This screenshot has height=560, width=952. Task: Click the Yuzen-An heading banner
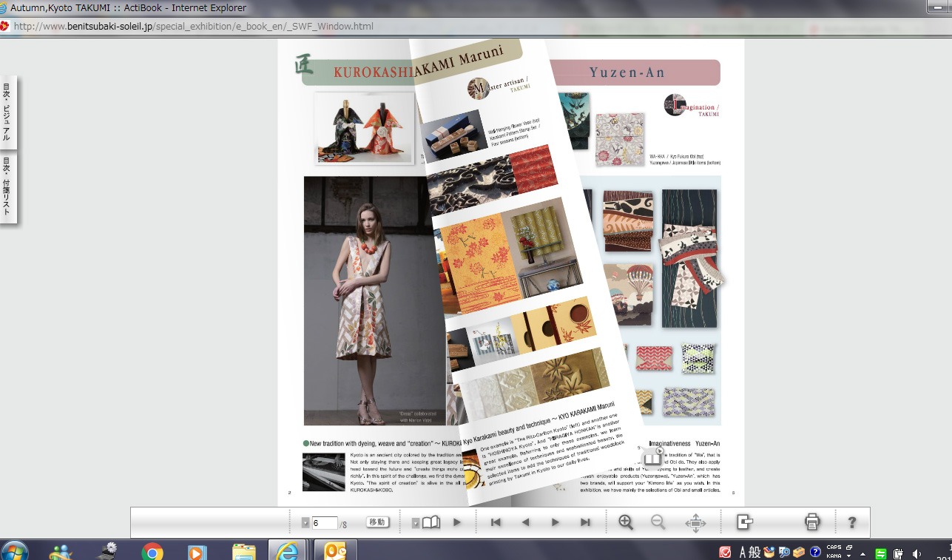click(635, 72)
